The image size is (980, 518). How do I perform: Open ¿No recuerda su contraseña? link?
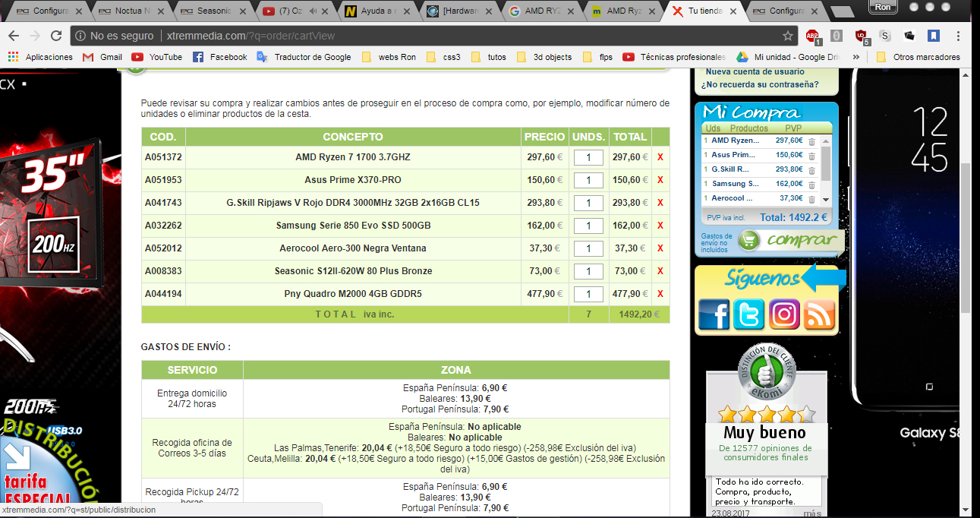coord(760,84)
